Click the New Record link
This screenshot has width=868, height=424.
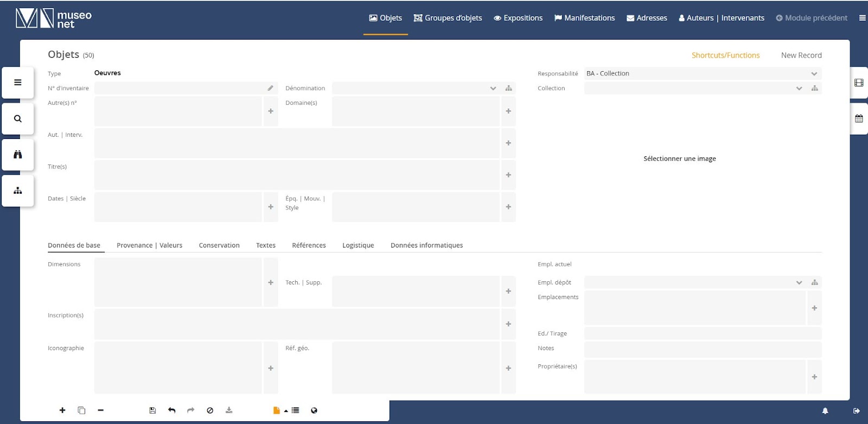[x=801, y=55]
